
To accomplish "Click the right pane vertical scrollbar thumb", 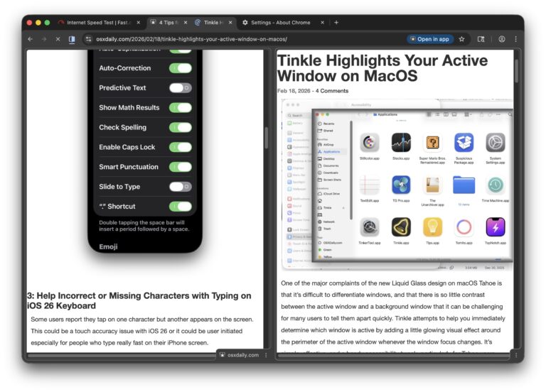I will 516,71.
